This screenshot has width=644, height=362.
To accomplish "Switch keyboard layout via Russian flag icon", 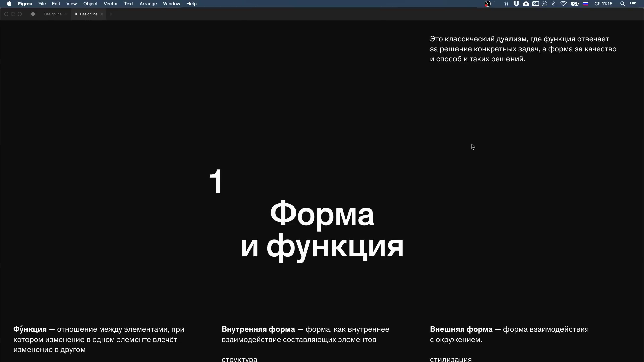I will pos(586,4).
